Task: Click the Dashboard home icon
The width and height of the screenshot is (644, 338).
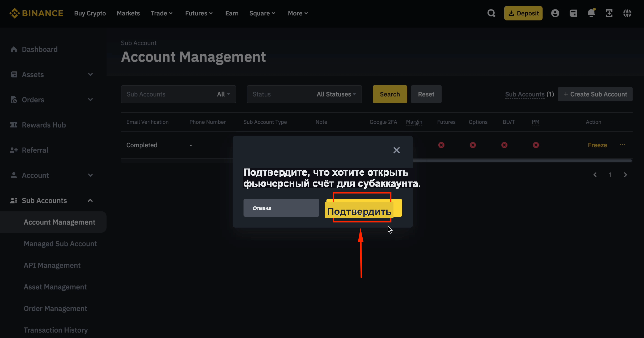Action: 14,49
